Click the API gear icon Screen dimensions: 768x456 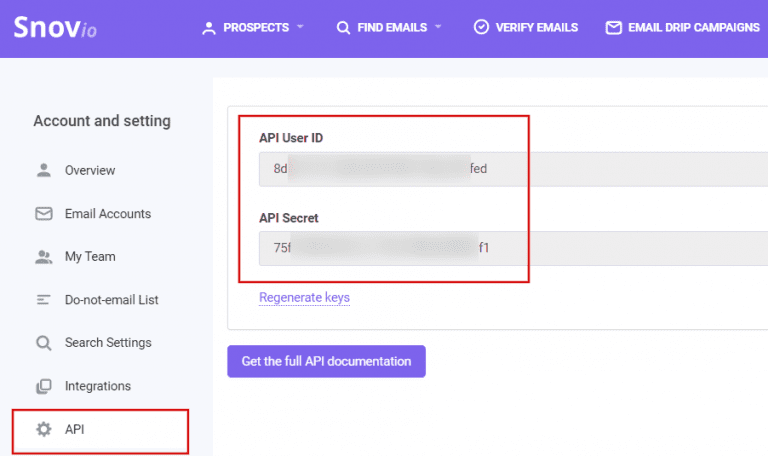(x=43, y=429)
